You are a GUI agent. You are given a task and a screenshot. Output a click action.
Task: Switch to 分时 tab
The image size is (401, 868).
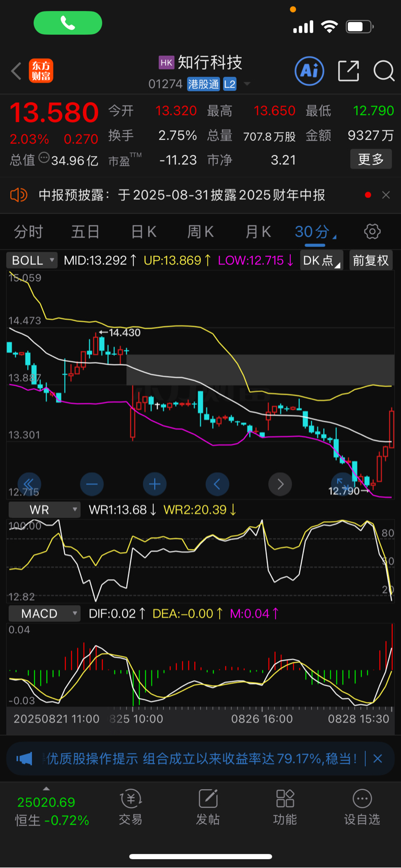tap(28, 232)
